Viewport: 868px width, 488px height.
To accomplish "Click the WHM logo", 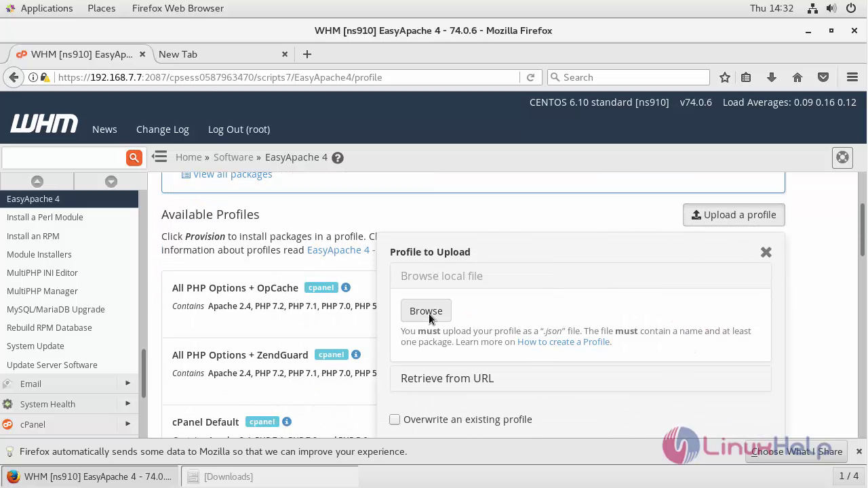I will coord(44,123).
